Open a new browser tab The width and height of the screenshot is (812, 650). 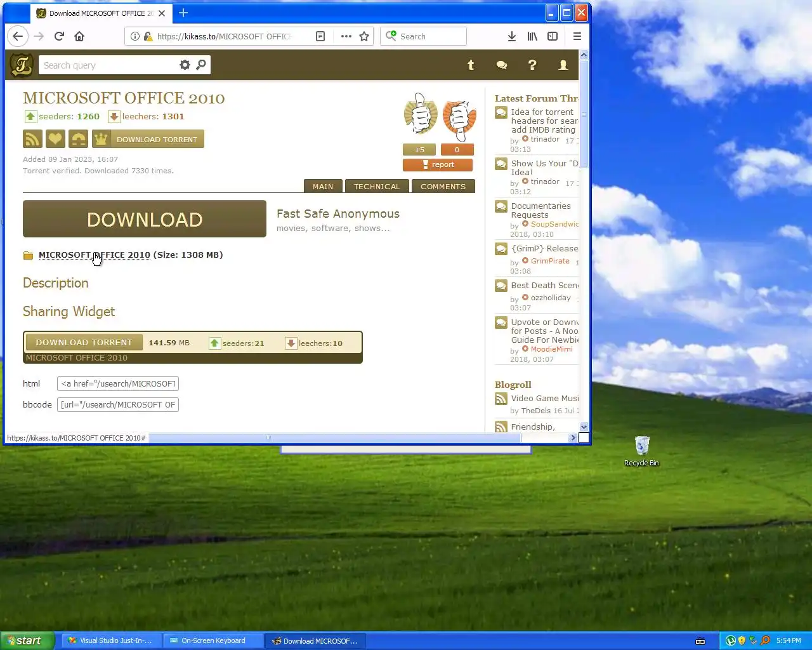point(183,13)
